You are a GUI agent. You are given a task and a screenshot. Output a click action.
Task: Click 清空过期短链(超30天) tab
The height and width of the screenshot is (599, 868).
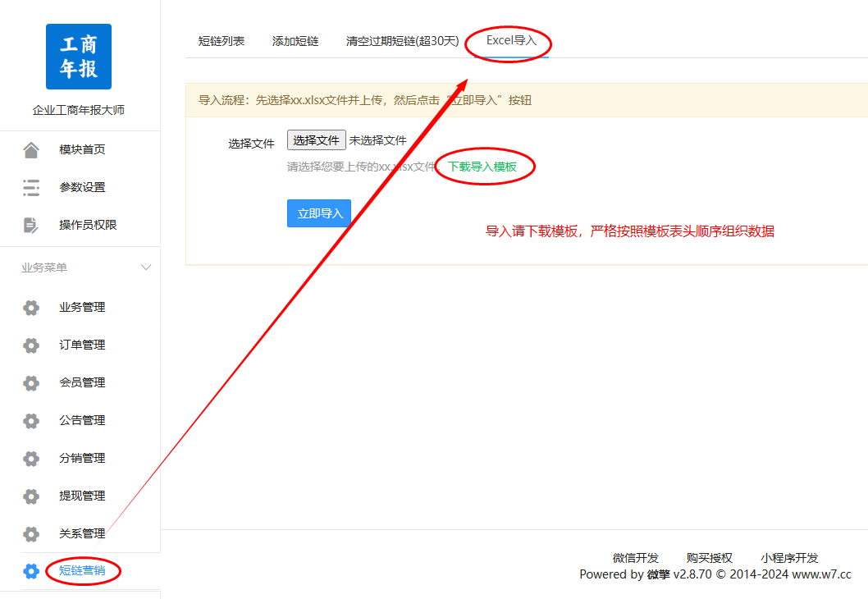(403, 41)
